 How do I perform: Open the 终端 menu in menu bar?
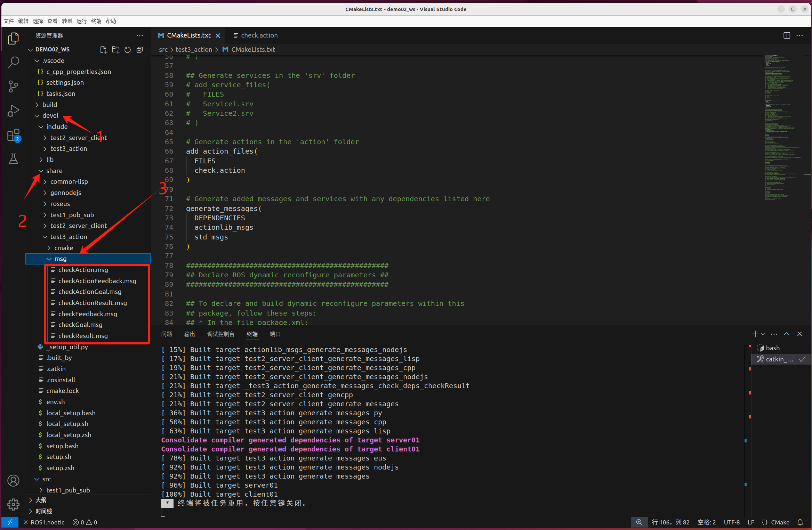pos(96,21)
